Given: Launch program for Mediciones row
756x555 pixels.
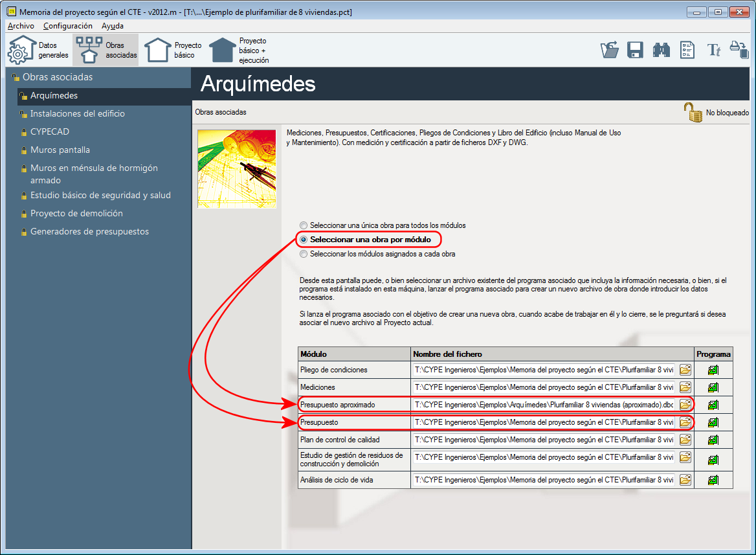Looking at the screenshot, I should 713,387.
